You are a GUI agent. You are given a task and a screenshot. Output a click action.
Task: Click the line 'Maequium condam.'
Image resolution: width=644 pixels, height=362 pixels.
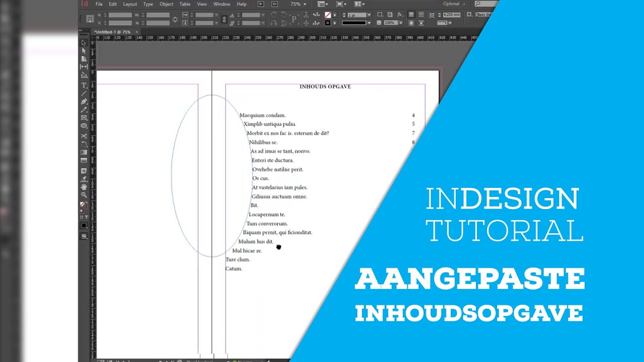[263, 116]
